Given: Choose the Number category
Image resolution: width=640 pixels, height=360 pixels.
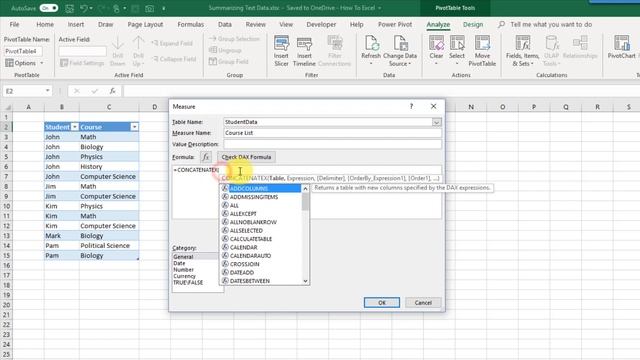Looking at the screenshot, I should [x=183, y=270].
